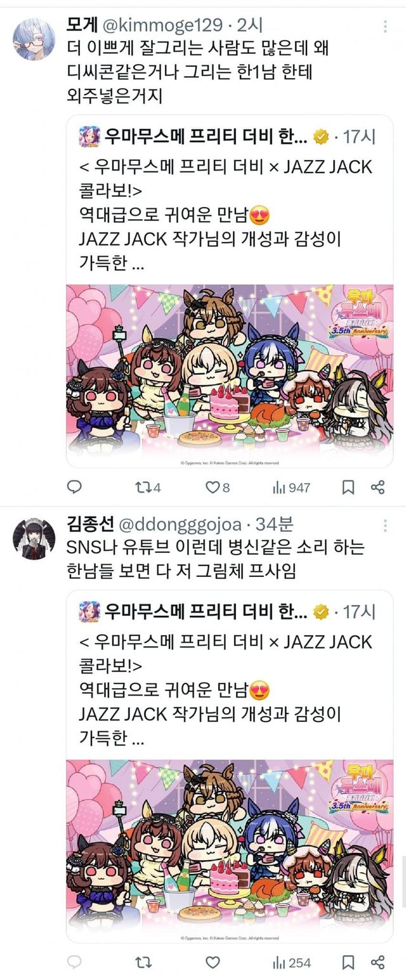The image size is (406, 980).
Task: Open the 김종선 profile avatar
Action: [x=34, y=539]
